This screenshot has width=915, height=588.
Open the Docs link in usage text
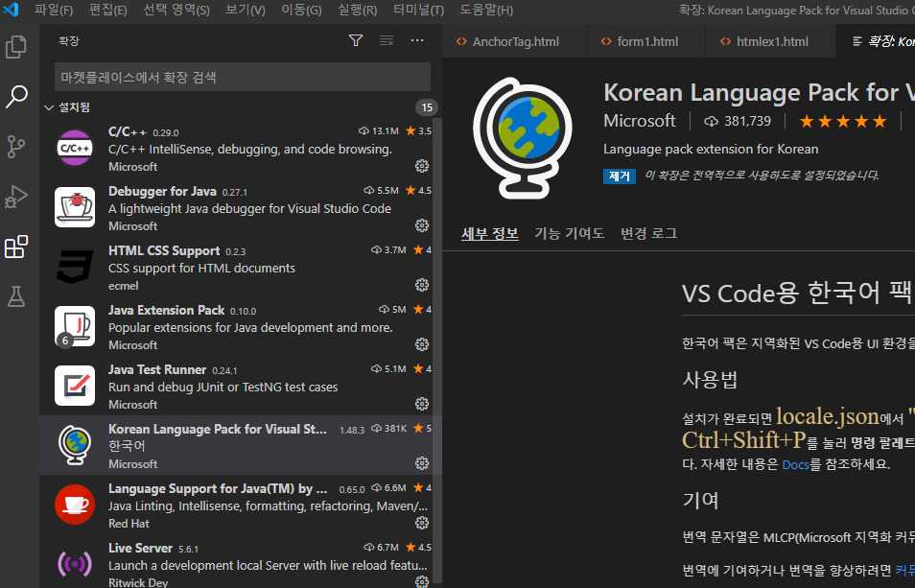pyautogui.click(x=795, y=465)
